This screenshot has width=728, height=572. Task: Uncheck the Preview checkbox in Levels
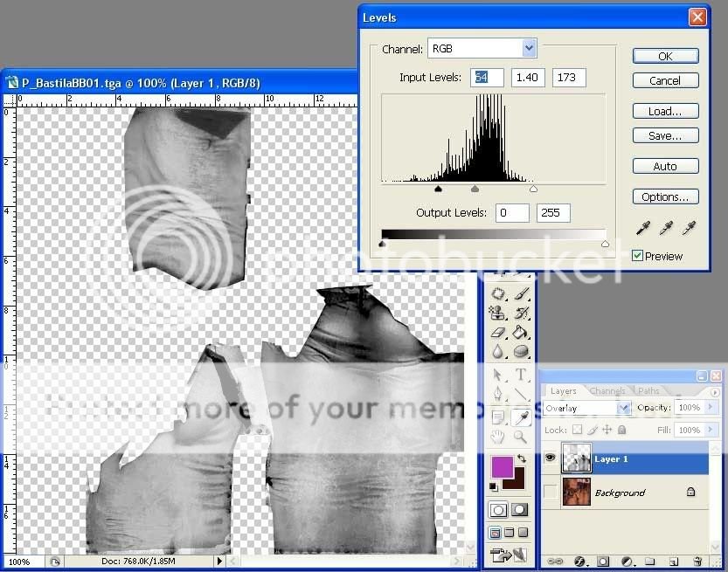(x=637, y=256)
